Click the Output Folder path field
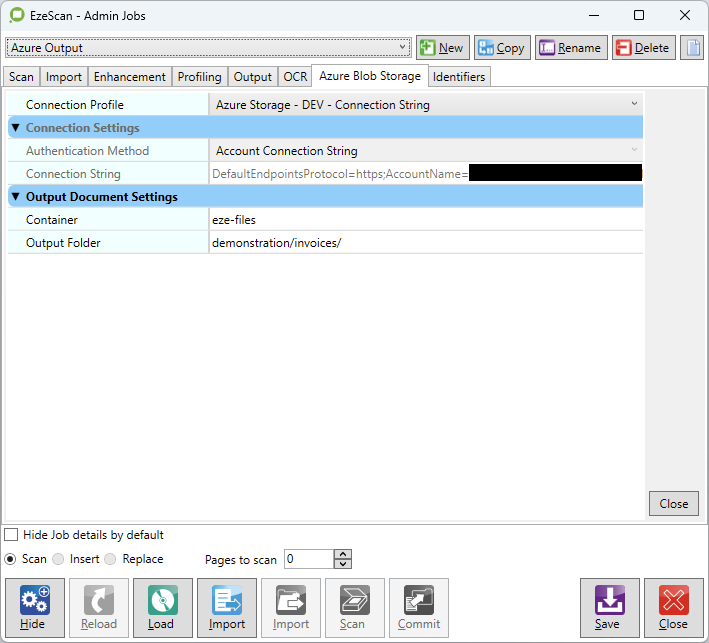The image size is (709, 643). (425, 242)
